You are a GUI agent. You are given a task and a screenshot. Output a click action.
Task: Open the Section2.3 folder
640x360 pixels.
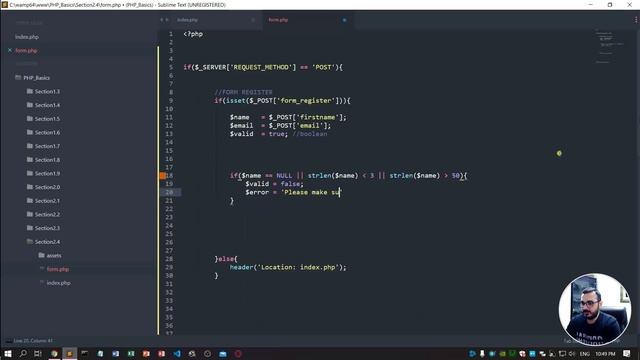click(43, 228)
